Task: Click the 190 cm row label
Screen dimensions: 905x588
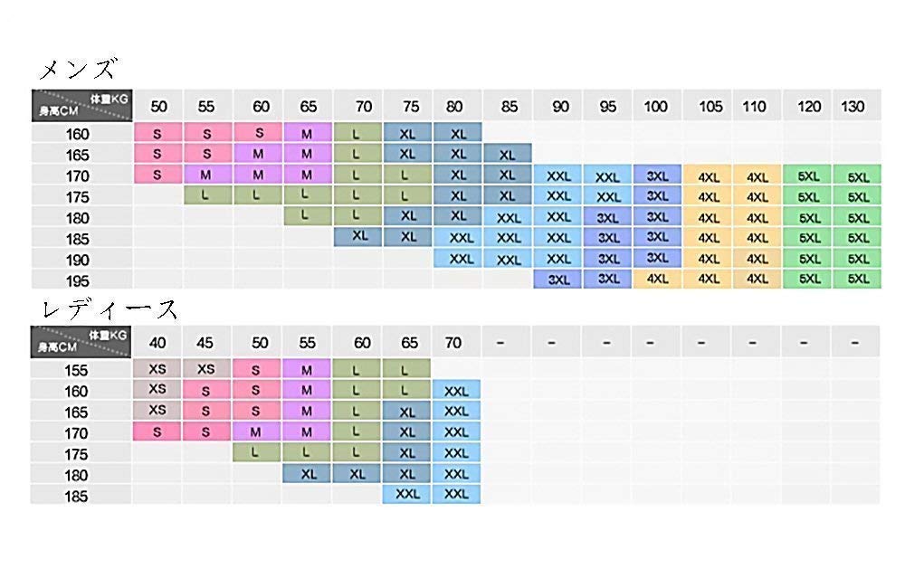Action: [x=78, y=260]
